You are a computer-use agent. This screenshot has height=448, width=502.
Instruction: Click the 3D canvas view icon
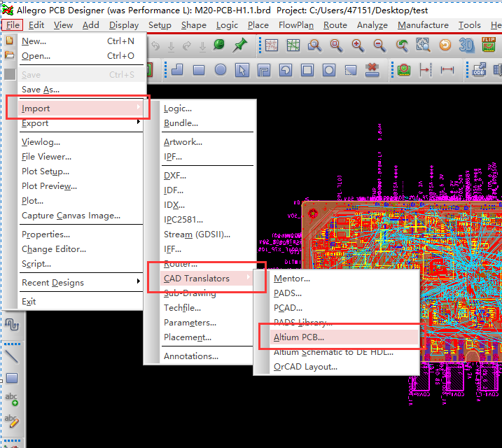[x=466, y=45]
